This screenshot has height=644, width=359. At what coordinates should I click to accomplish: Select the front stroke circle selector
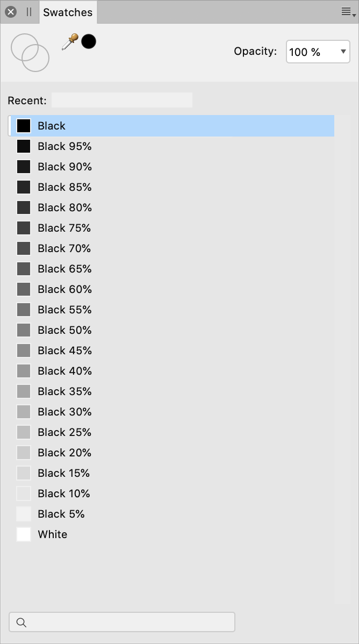[35, 58]
